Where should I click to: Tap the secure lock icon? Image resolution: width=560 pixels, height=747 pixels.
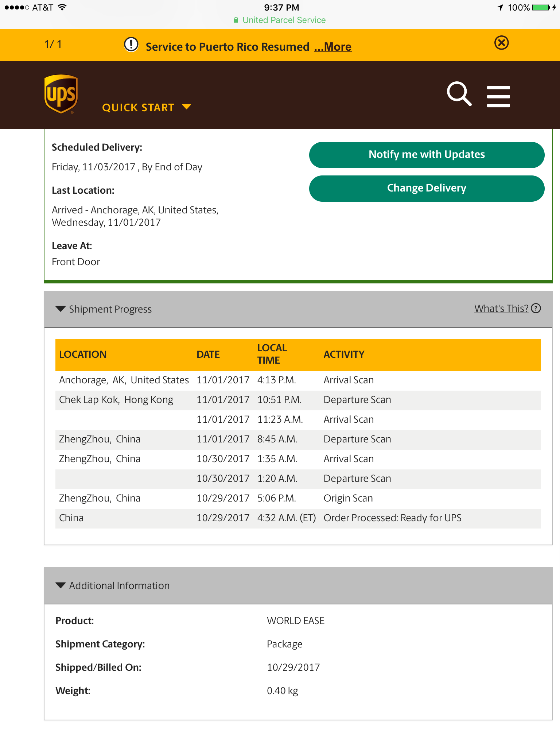[236, 20]
